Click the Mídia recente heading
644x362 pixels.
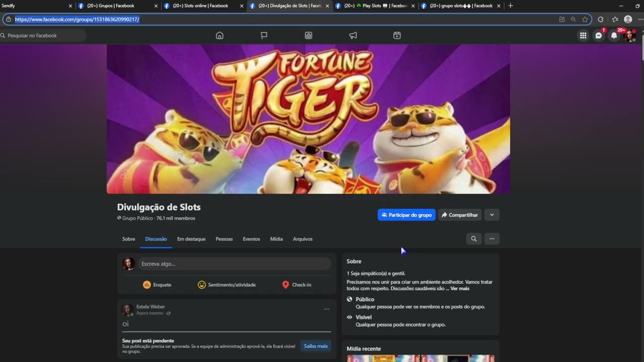coord(364,349)
